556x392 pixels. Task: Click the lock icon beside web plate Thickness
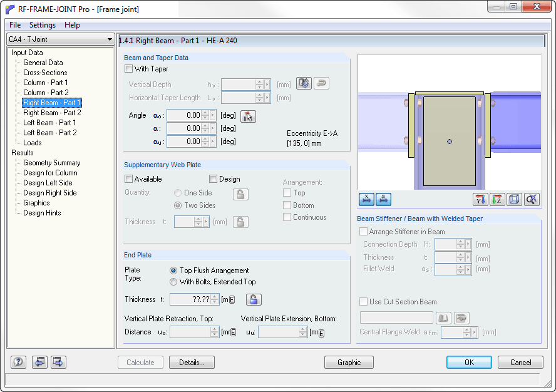click(x=240, y=222)
